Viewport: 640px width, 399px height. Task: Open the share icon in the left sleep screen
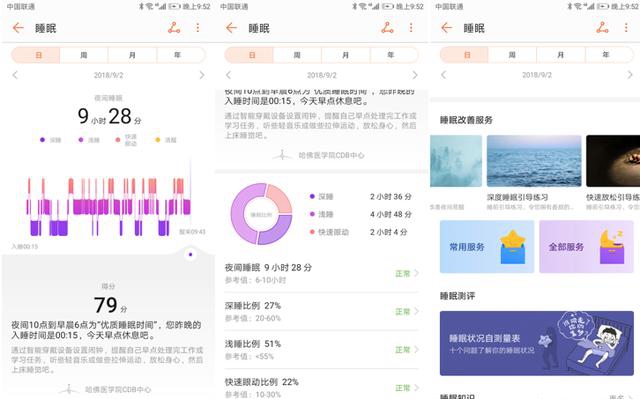174,28
